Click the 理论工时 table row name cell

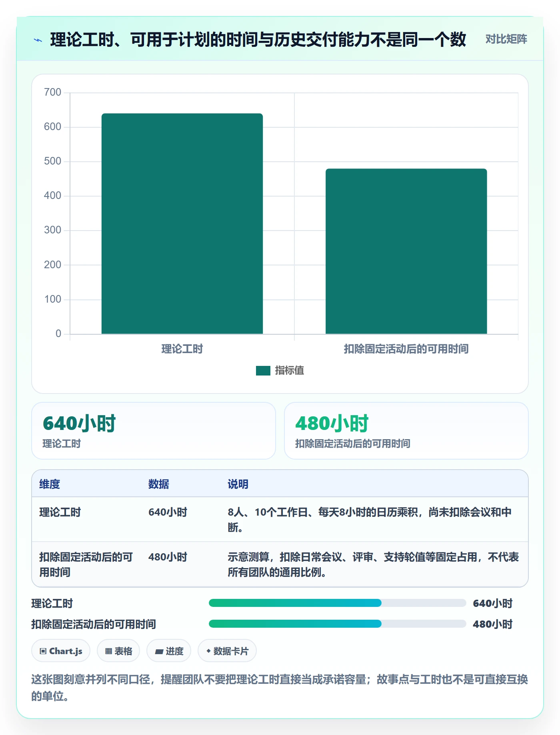(60, 512)
